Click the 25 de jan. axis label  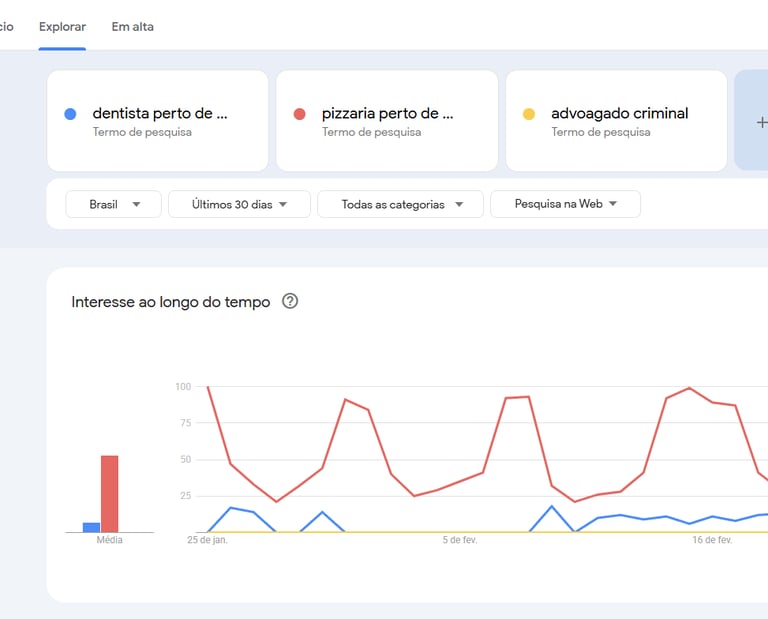pyautogui.click(x=207, y=540)
